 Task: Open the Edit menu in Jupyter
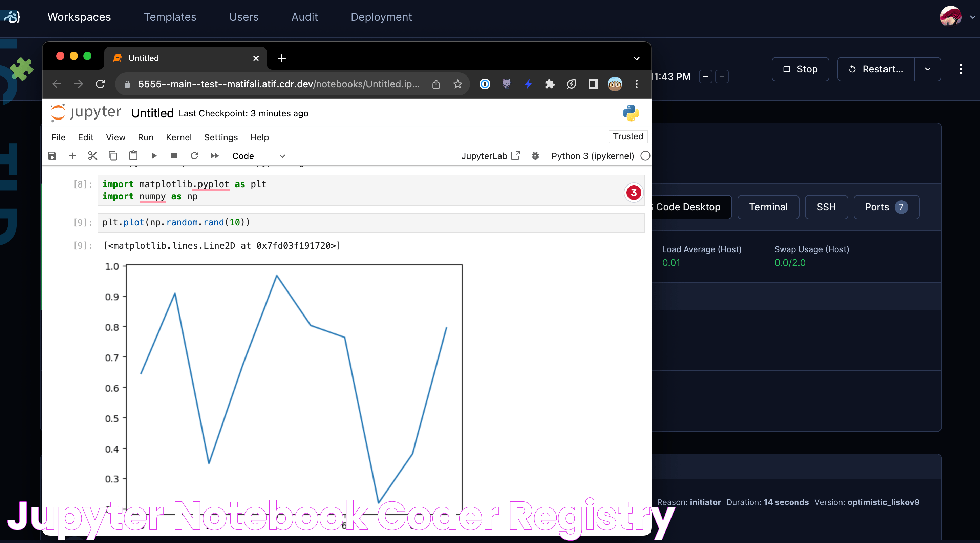pyautogui.click(x=86, y=137)
